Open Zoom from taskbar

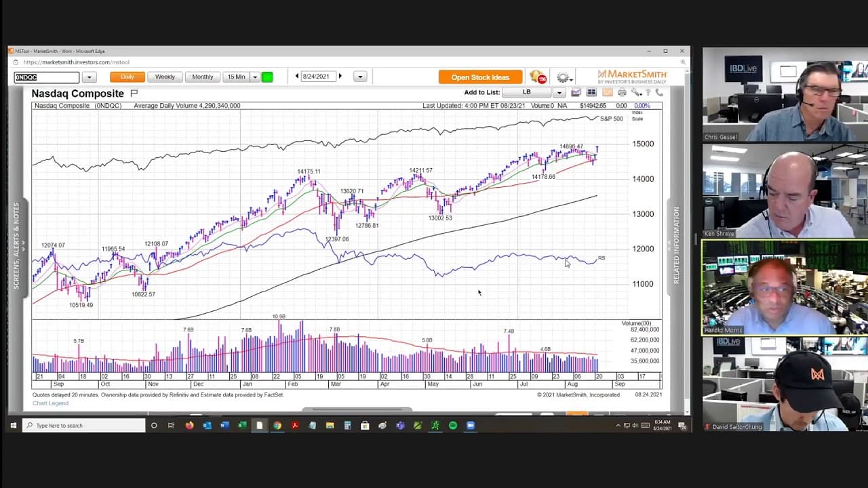pyautogui.click(x=471, y=426)
